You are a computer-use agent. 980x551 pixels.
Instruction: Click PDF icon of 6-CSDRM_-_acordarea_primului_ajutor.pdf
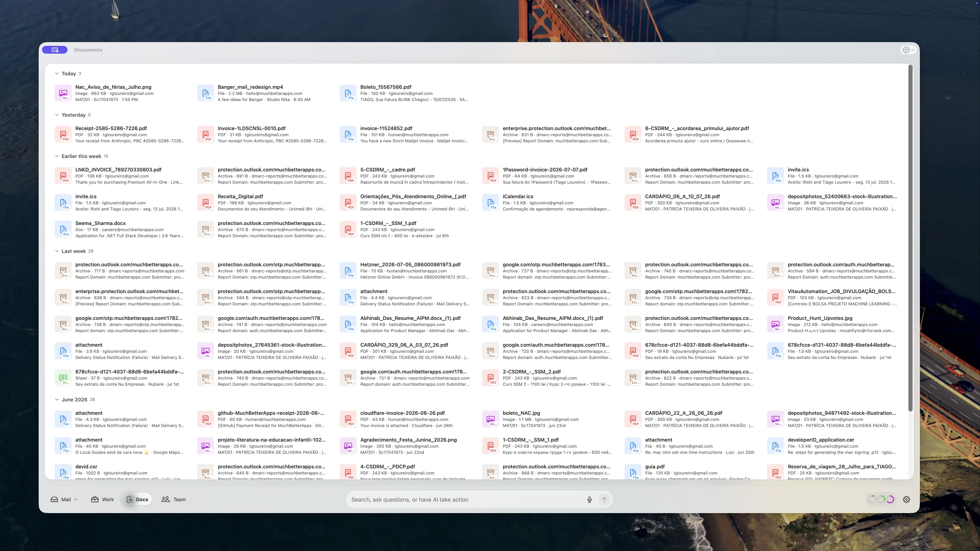coord(633,134)
